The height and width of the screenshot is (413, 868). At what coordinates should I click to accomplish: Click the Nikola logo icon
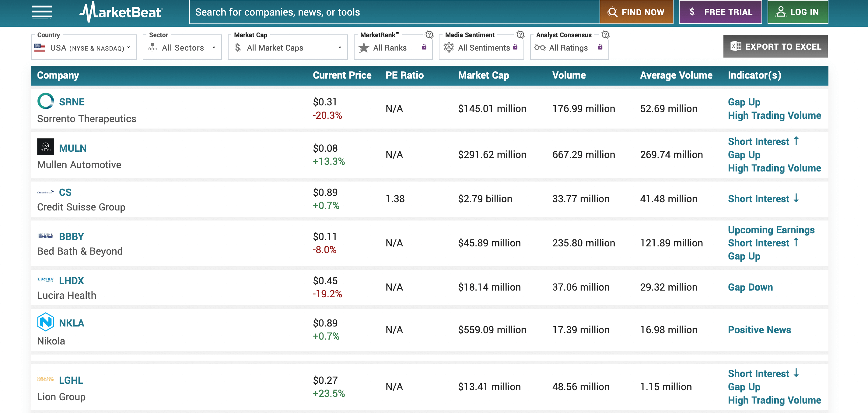point(45,322)
